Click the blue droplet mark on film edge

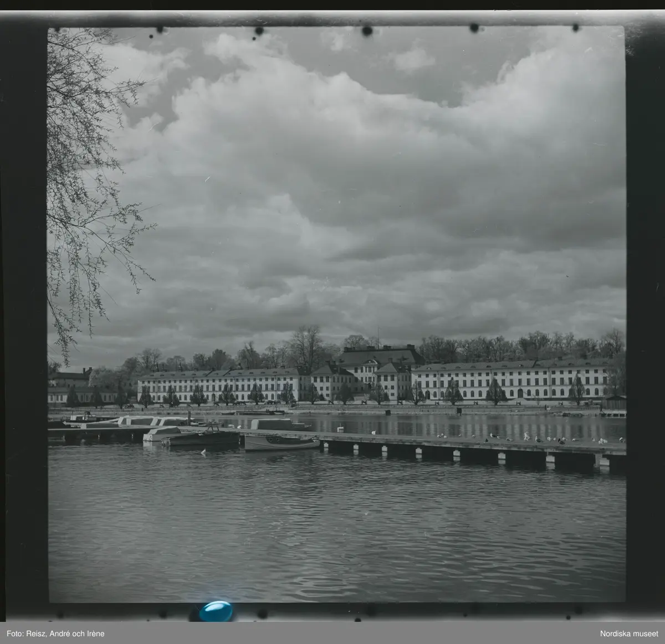tap(216, 611)
